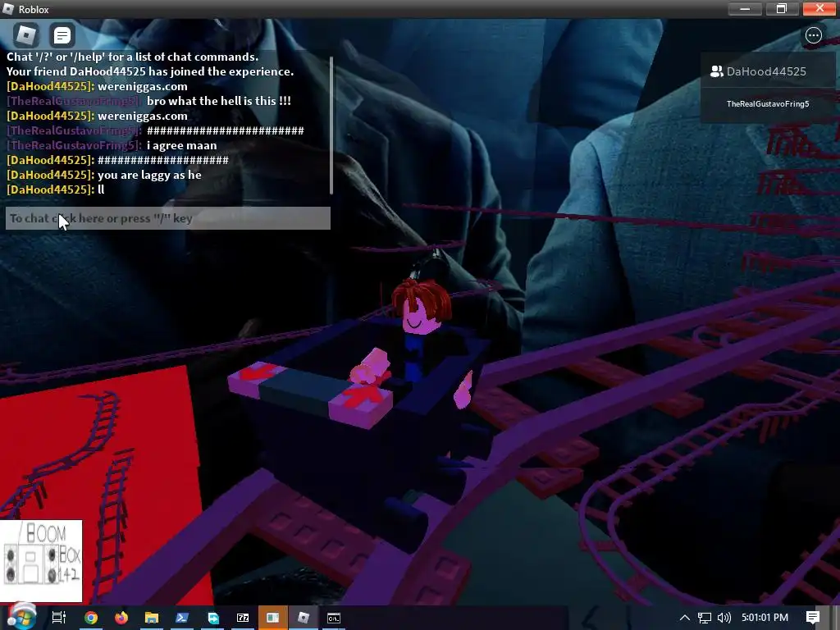The width and height of the screenshot is (840, 630).
Task: Click the Boom Box tool thumbnail
Action: pyautogui.click(x=41, y=560)
